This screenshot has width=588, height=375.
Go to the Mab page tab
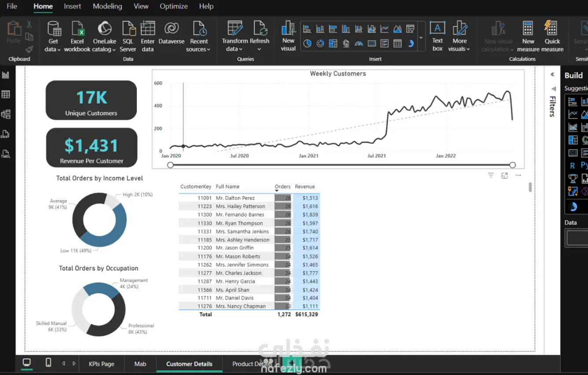click(140, 364)
